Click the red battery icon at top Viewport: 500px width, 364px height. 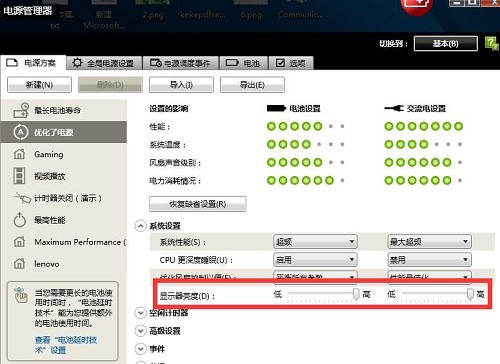(x=417, y=7)
